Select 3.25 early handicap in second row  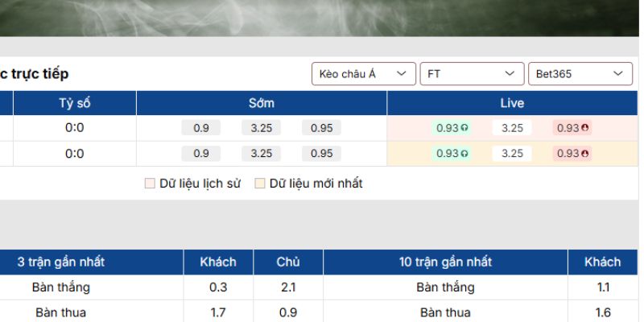click(261, 154)
